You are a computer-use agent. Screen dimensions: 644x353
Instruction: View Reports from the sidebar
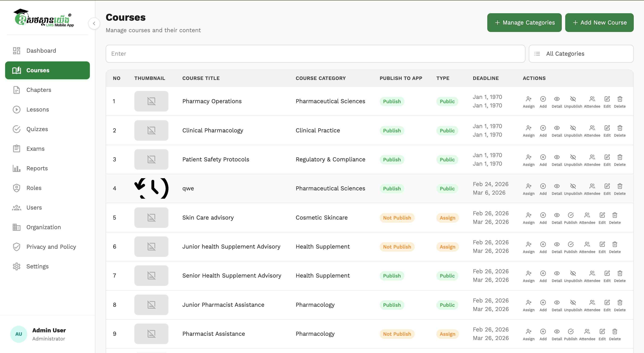pos(37,168)
